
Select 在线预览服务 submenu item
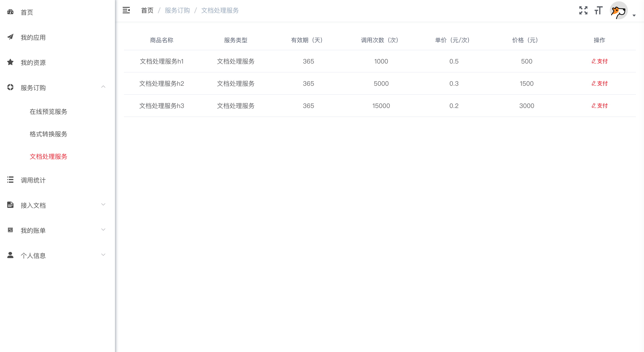(49, 112)
